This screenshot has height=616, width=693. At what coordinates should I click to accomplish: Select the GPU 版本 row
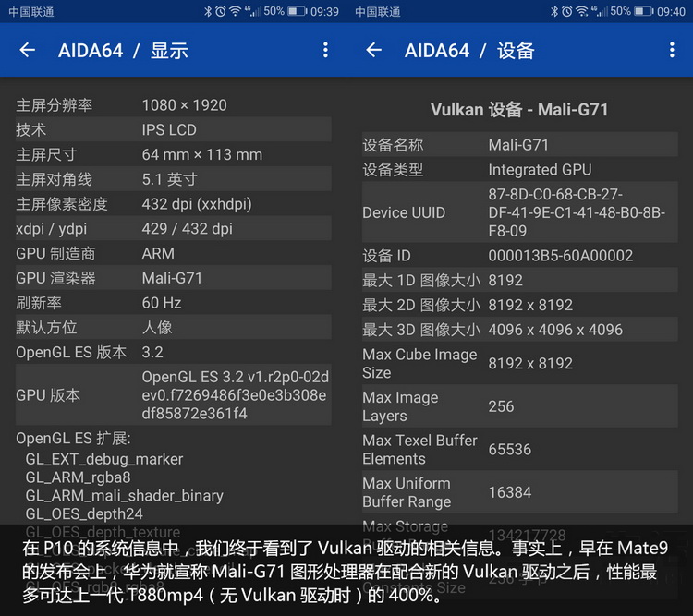click(174, 395)
